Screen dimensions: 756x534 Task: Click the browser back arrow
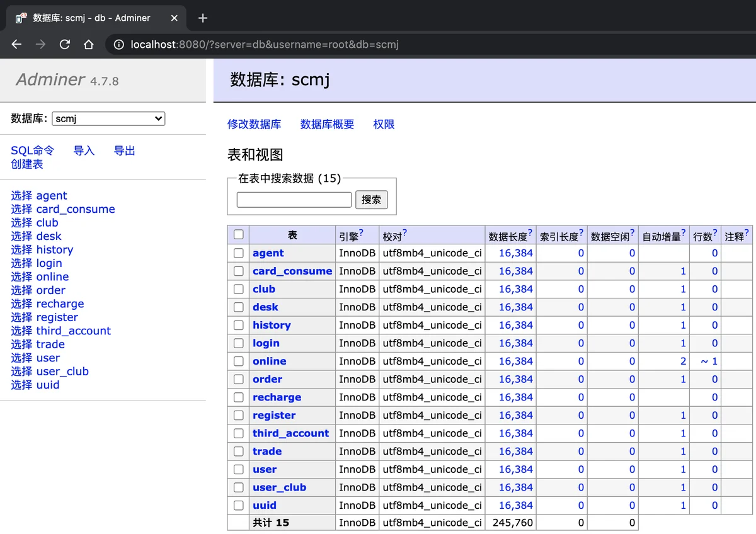coord(17,44)
